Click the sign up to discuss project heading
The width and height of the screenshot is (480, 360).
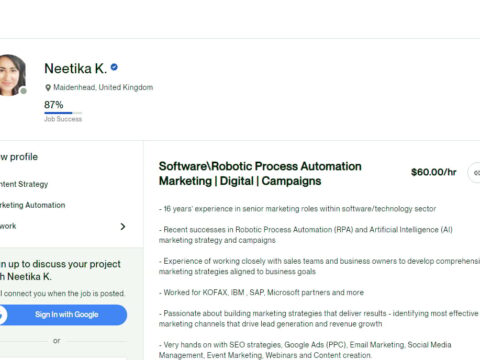(60, 270)
